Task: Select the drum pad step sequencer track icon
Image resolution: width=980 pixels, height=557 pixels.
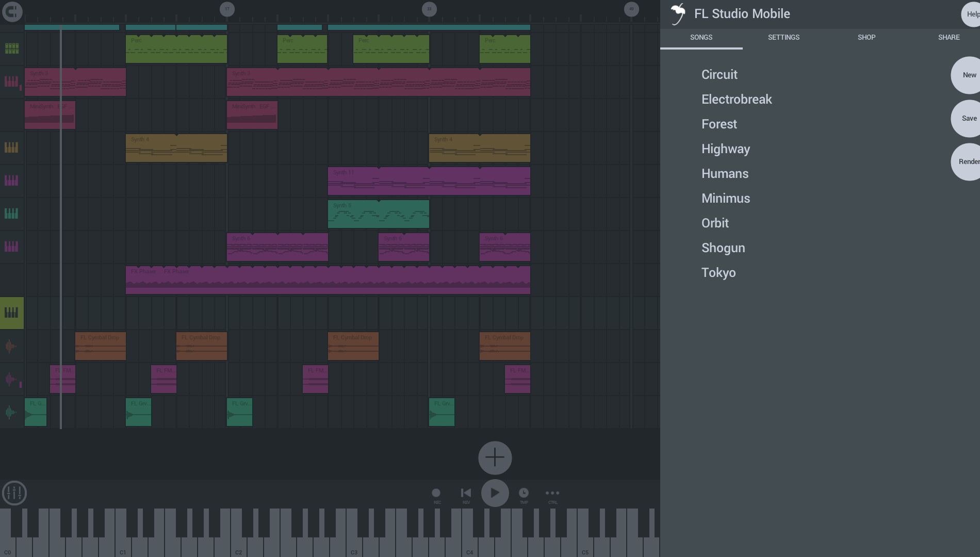Action: (12, 48)
